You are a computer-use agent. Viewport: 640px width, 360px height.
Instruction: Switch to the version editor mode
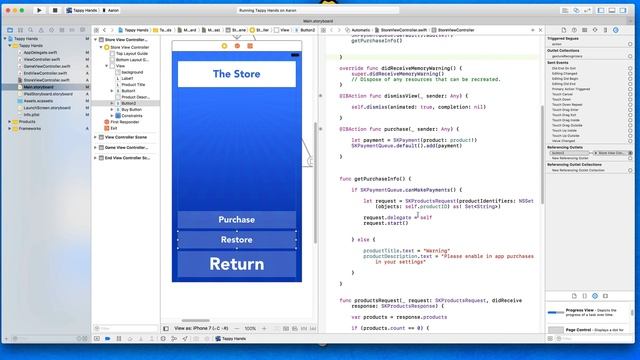tap(587, 10)
